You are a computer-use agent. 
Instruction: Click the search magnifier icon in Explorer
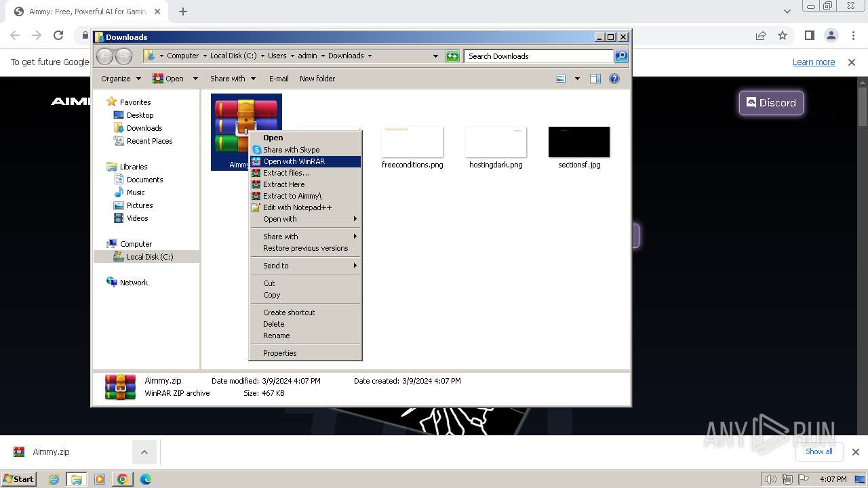[x=621, y=56]
